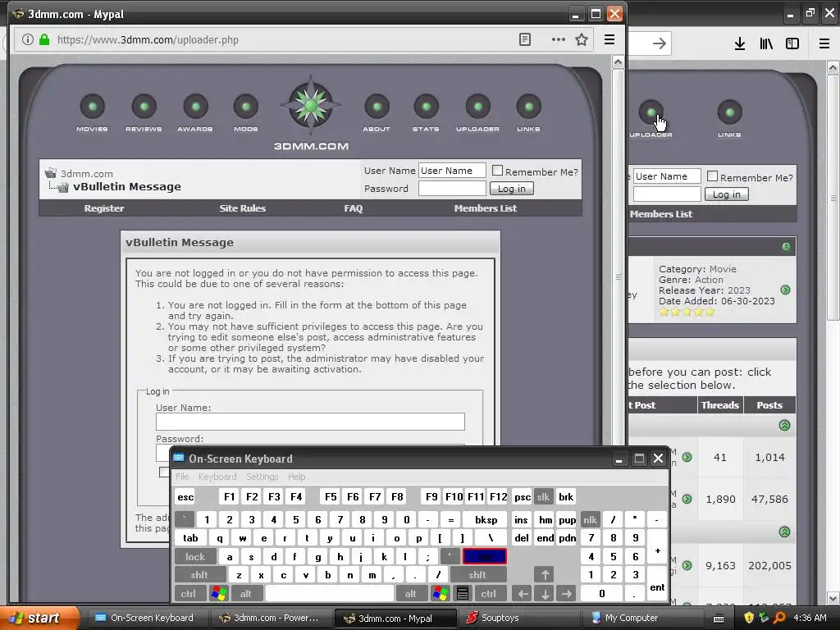Open the FAQ link
The image size is (840, 630).
pos(354,208)
